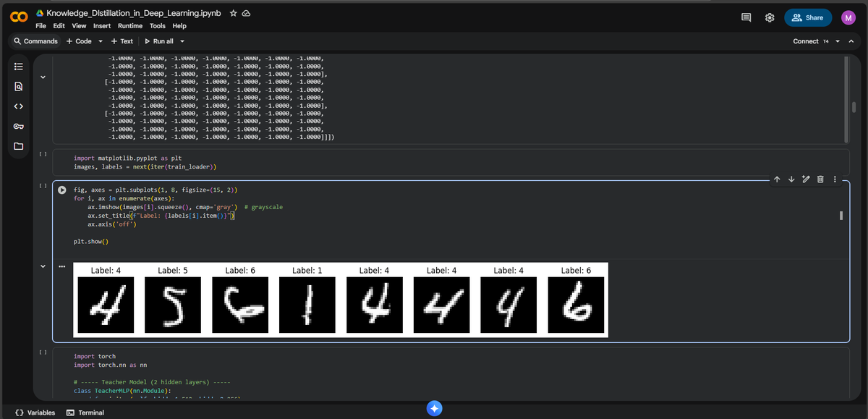The height and width of the screenshot is (419, 868).
Task: Move the selected cell up
Action: [775, 178]
